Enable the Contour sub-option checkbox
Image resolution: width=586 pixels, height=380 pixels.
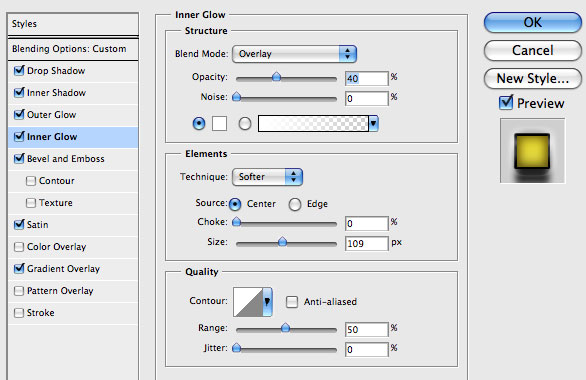click(31, 181)
